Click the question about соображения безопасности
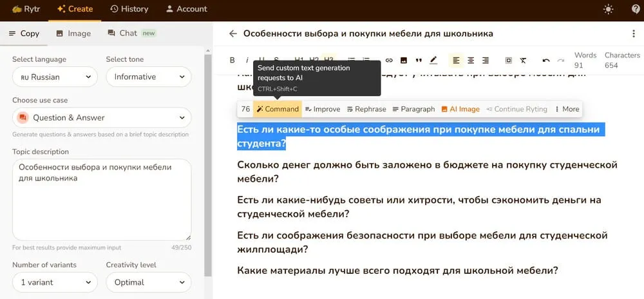 coord(422,242)
